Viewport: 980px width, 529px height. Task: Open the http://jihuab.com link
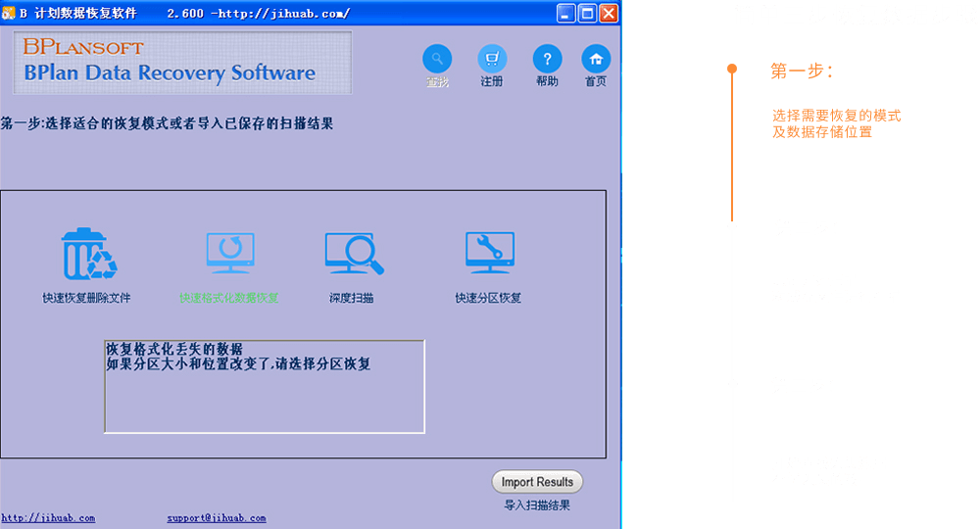click(x=48, y=518)
